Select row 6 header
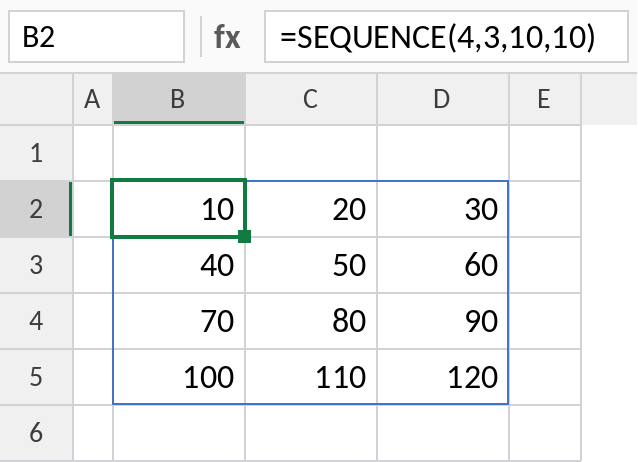The height and width of the screenshot is (462, 638). click(x=36, y=432)
